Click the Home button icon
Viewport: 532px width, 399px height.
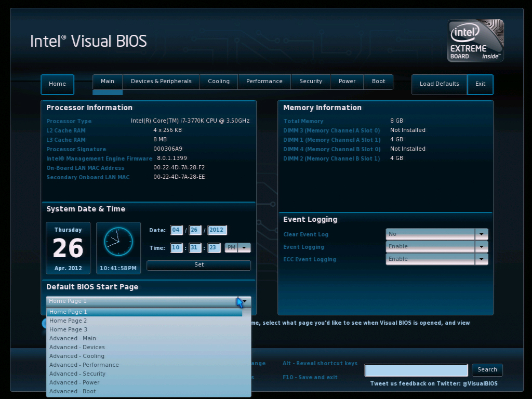(x=57, y=84)
